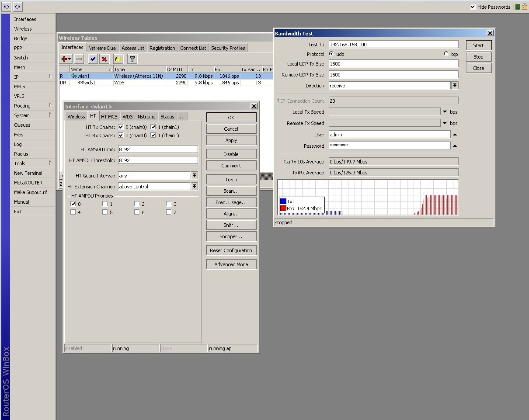Click the Start button in Bandwidth Test
The width and height of the screenshot is (529, 420).
coord(478,45)
